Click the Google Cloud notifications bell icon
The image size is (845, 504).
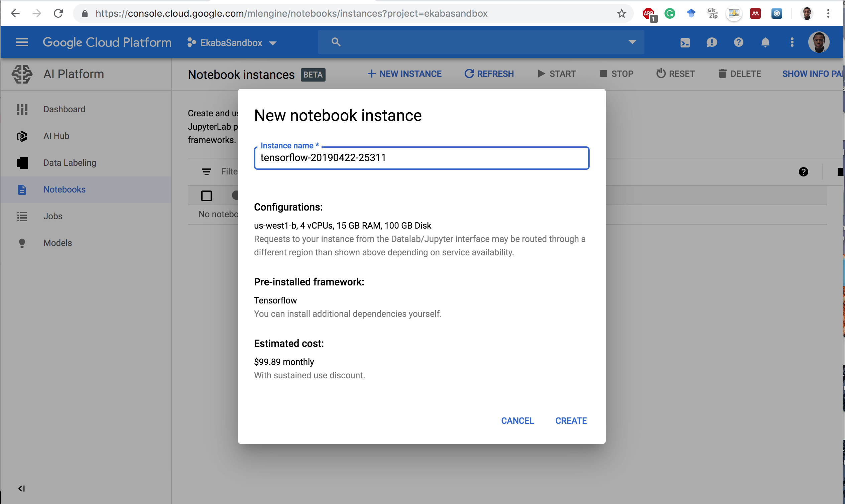tap(765, 42)
